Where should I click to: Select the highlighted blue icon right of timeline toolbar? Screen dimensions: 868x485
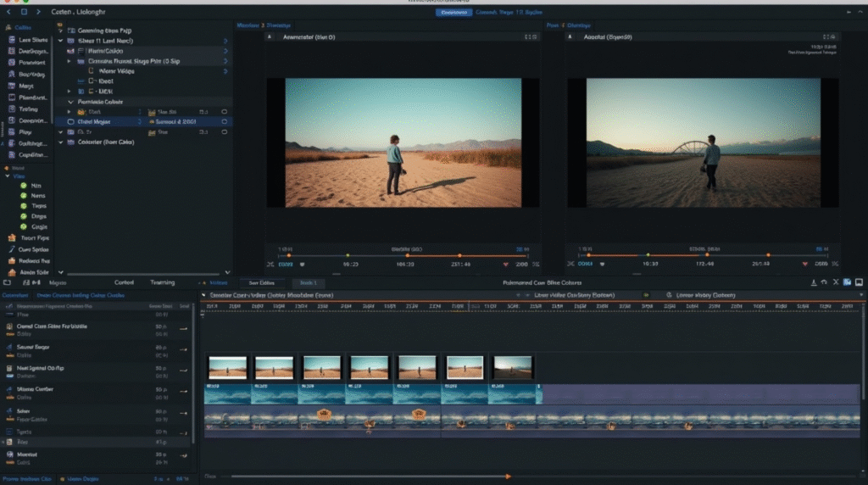click(847, 282)
